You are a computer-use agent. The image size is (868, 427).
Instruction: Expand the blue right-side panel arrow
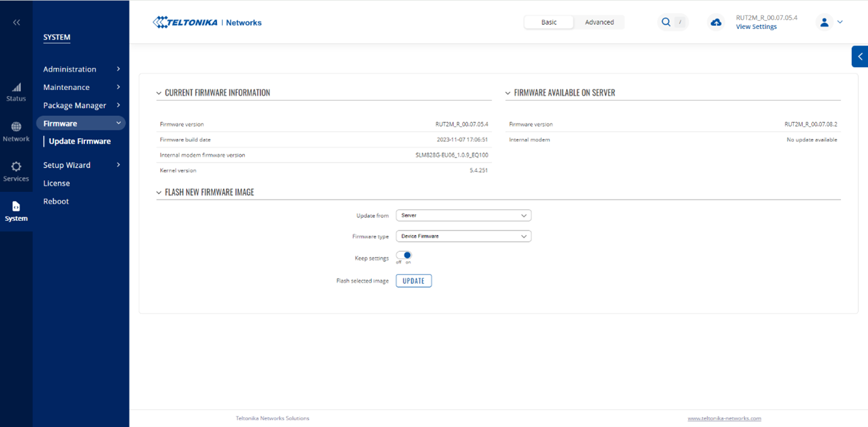(860, 57)
